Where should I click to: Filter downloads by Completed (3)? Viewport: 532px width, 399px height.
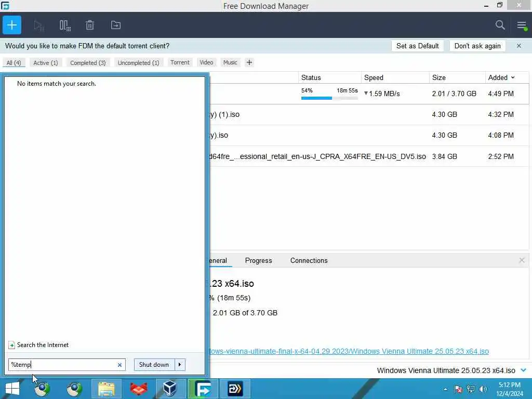coord(88,63)
